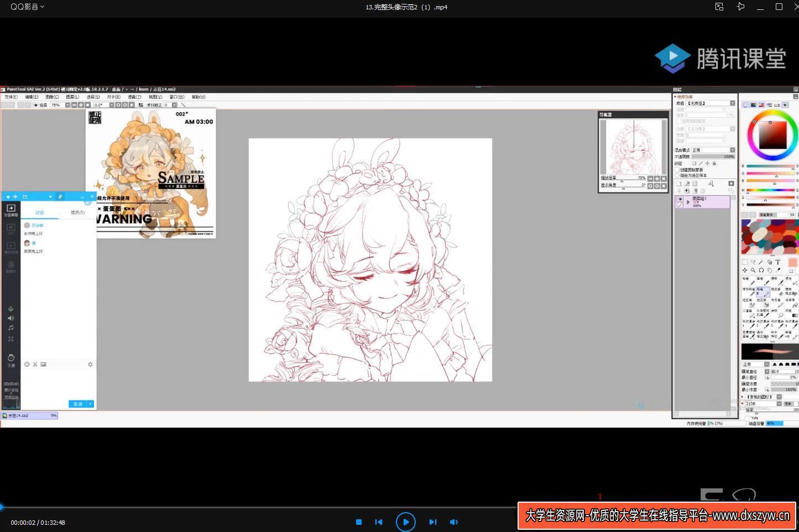Toggle the HSV slider display button
The image size is (799, 532).
[761, 104]
